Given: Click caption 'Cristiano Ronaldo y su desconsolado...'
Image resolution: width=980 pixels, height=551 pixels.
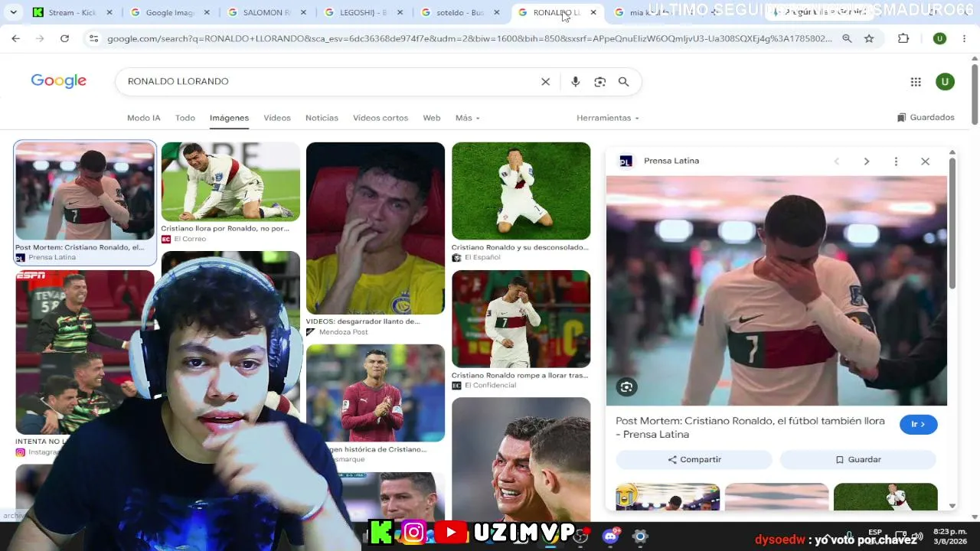Looking at the screenshot, I should click(520, 247).
